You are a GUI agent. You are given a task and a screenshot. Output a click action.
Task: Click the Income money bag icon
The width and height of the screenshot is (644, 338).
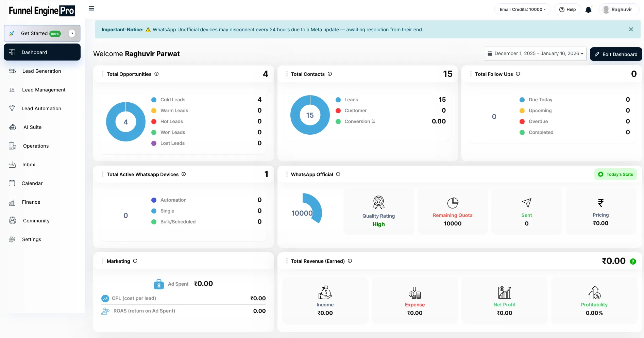pyautogui.click(x=325, y=292)
